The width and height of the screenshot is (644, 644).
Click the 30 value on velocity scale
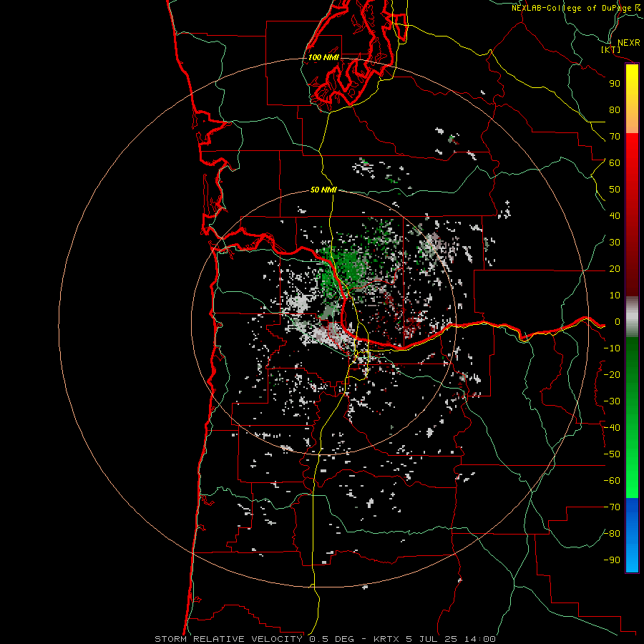(615, 243)
